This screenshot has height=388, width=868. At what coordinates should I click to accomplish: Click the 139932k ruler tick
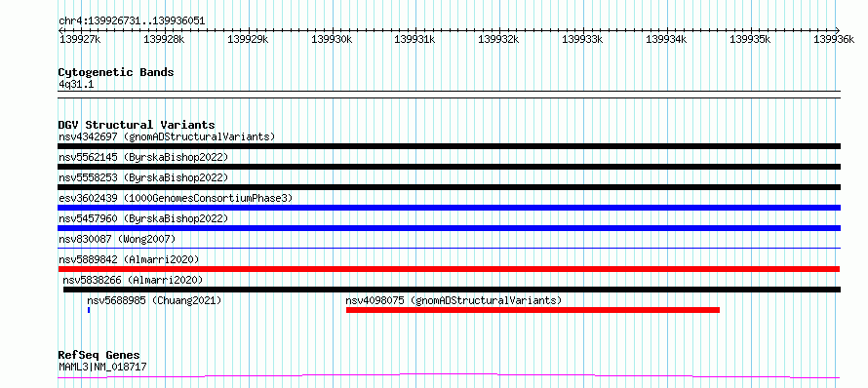point(498,39)
